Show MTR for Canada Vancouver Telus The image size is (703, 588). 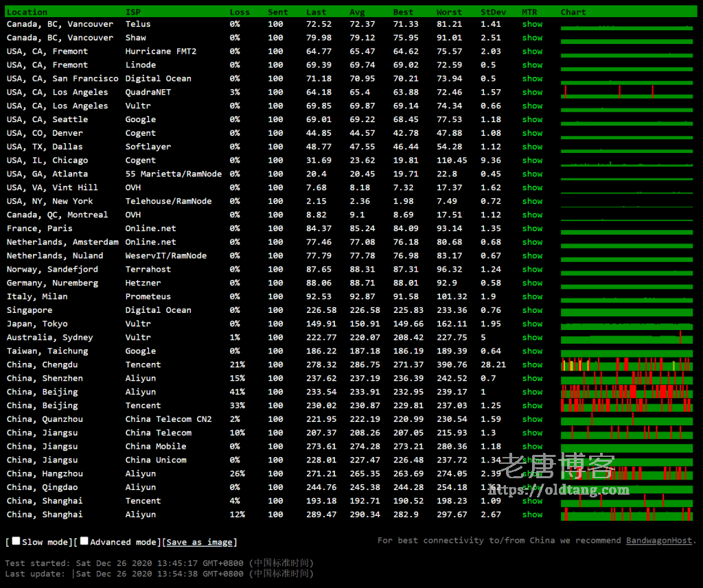click(x=532, y=24)
